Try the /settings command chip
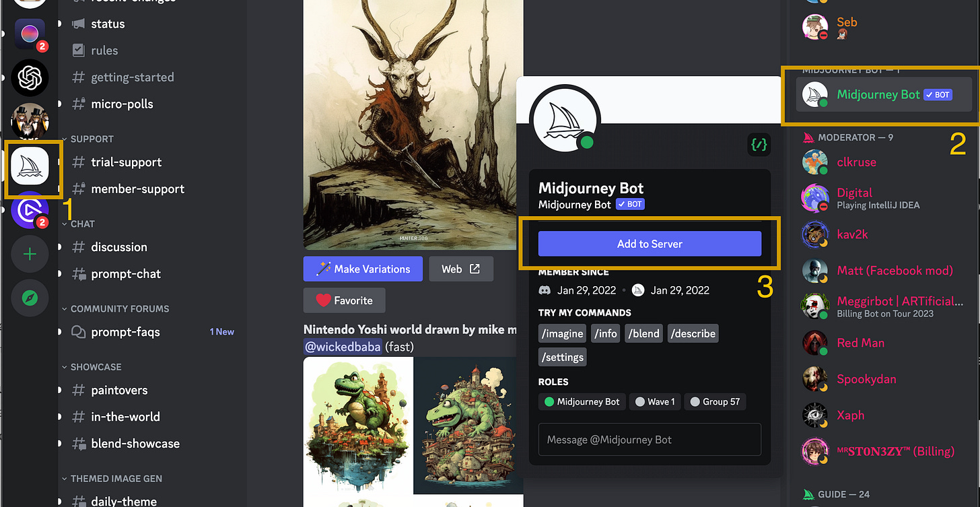 pos(563,357)
